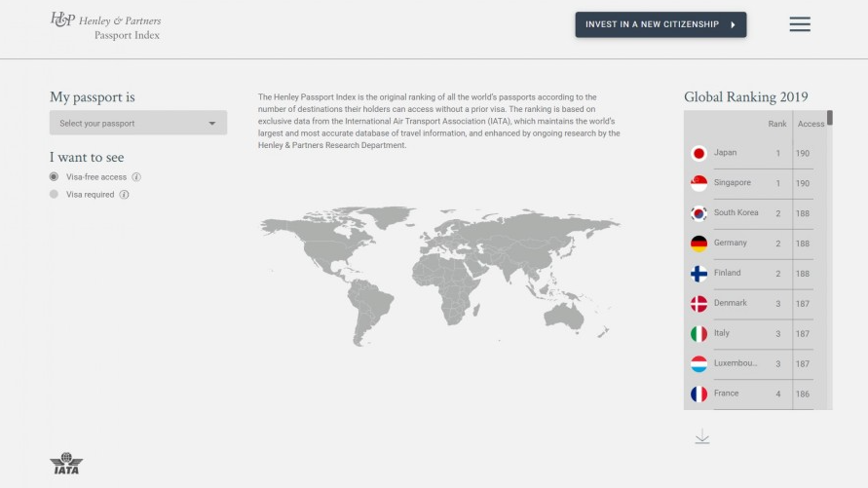The image size is (868, 488).
Task: Click the truncated Luxembou... country name
Action: (x=736, y=363)
